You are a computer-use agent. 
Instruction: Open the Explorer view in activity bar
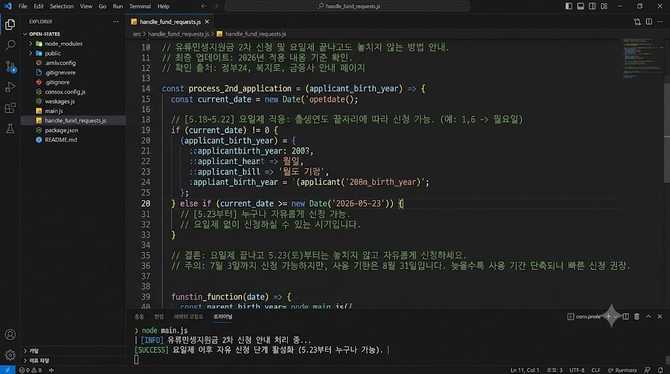point(10,24)
